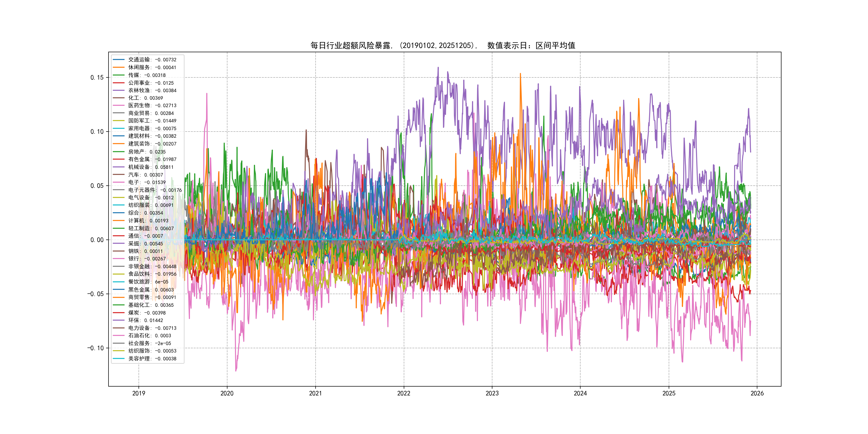Image resolution: width=868 pixels, height=434 pixels.
Task: Click the 2026 x-axis tick label
Action: point(757,393)
